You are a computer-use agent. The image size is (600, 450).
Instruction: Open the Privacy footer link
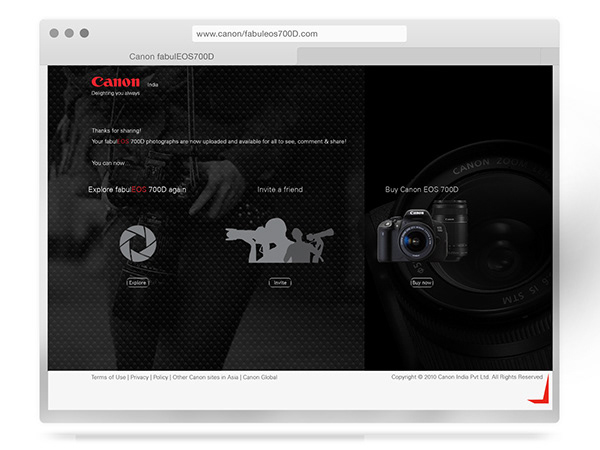pos(139,377)
